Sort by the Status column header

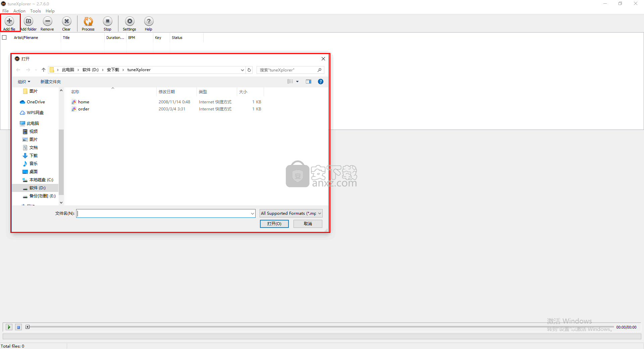tap(186, 38)
